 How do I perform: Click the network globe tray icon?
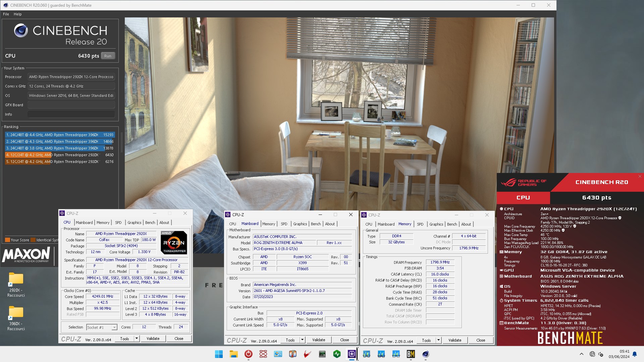[x=592, y=354]
